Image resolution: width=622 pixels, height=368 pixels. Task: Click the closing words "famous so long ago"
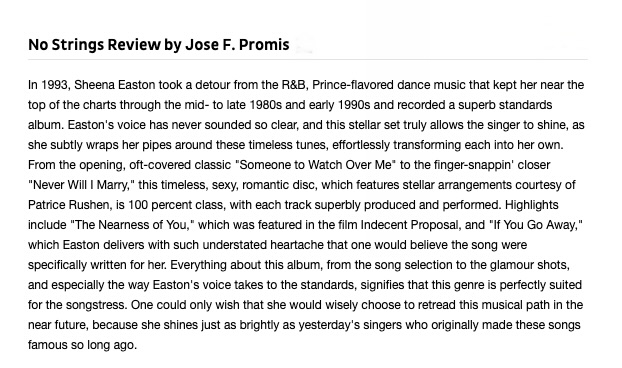(82, 345)
